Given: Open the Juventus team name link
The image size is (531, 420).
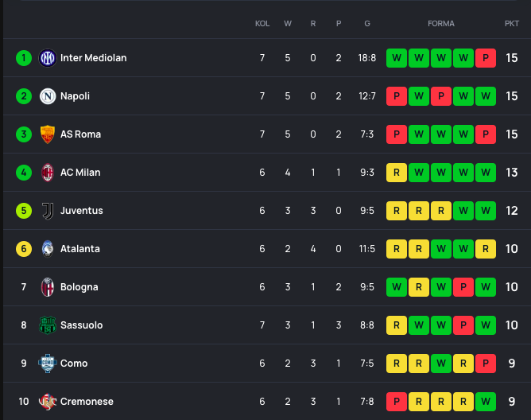Looking at the screenshot, I should [x=81, y=211].
